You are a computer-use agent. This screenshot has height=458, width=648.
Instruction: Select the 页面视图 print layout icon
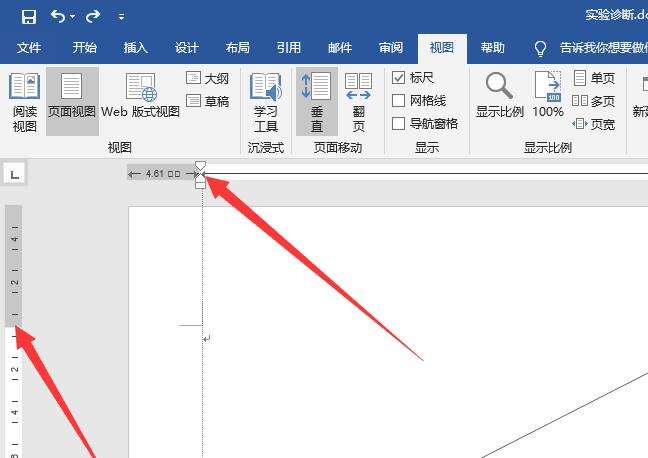tap(72, 102)
